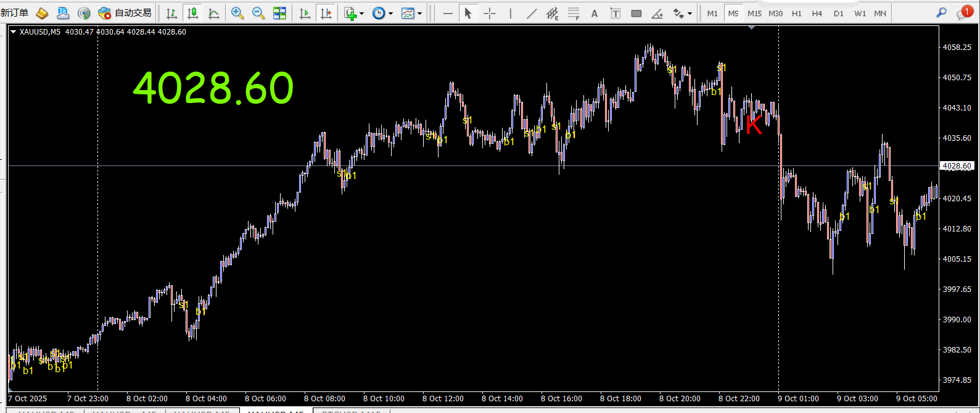
Task: Select the equidistant channel tool
Action: pos(553,13)
